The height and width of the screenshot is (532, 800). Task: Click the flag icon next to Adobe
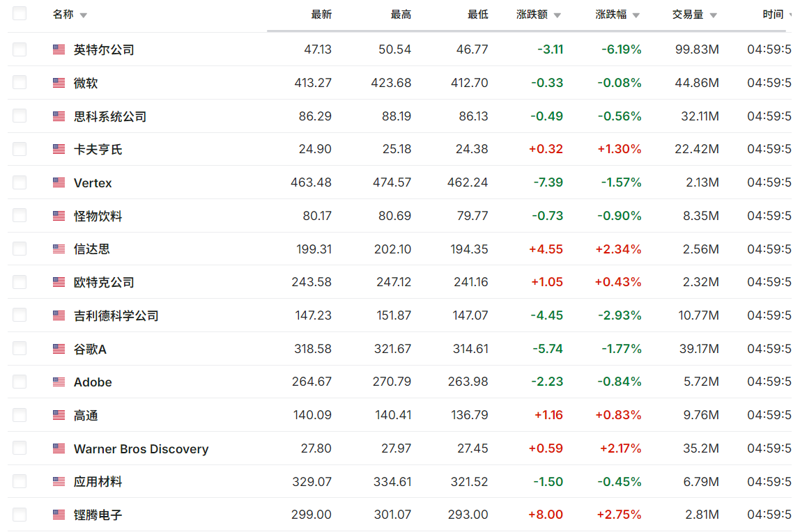click(x=59, y=382)
